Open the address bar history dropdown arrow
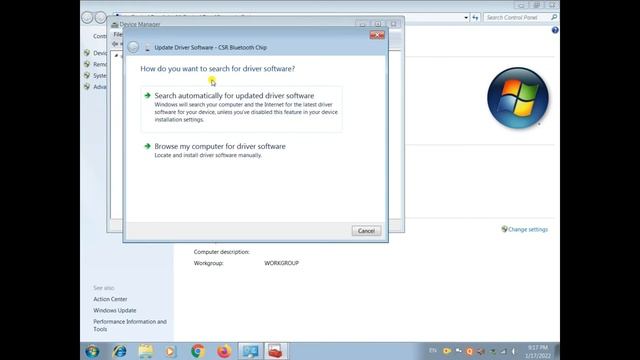This screenshot has width=640, height=360. [466, 18]
